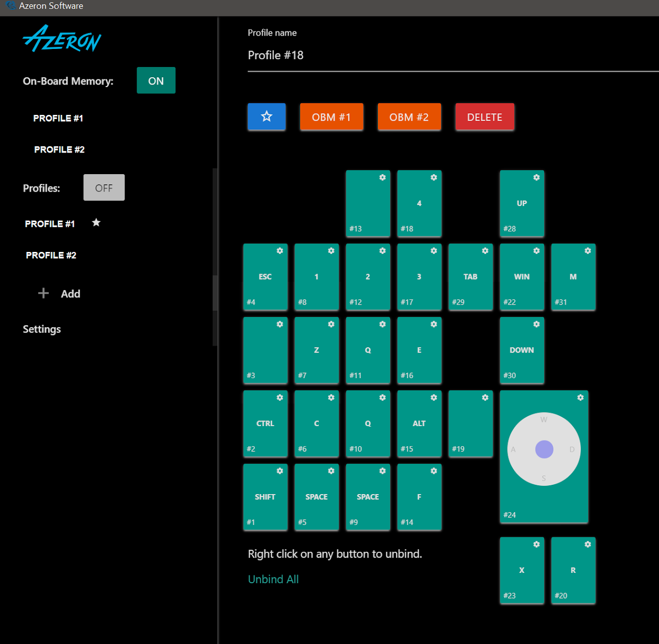
Task: Click the TAB key button #29
Action: tap(471, 277)
